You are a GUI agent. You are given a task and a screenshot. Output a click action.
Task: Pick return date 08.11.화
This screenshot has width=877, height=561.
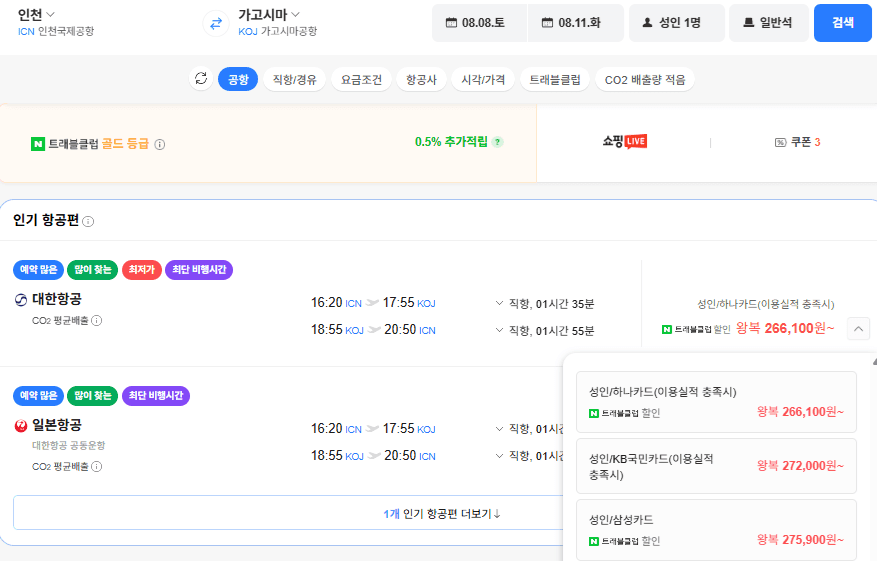coord(576,23)
